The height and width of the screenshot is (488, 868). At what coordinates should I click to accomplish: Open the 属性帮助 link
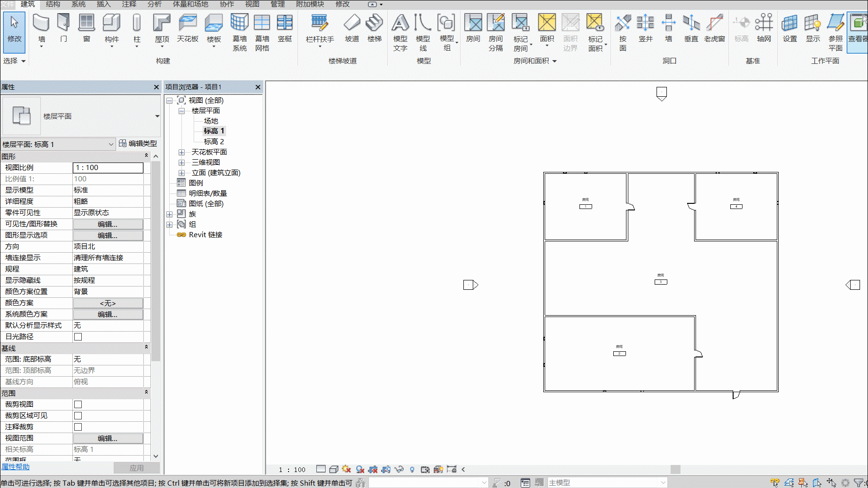tap(16, 467)
